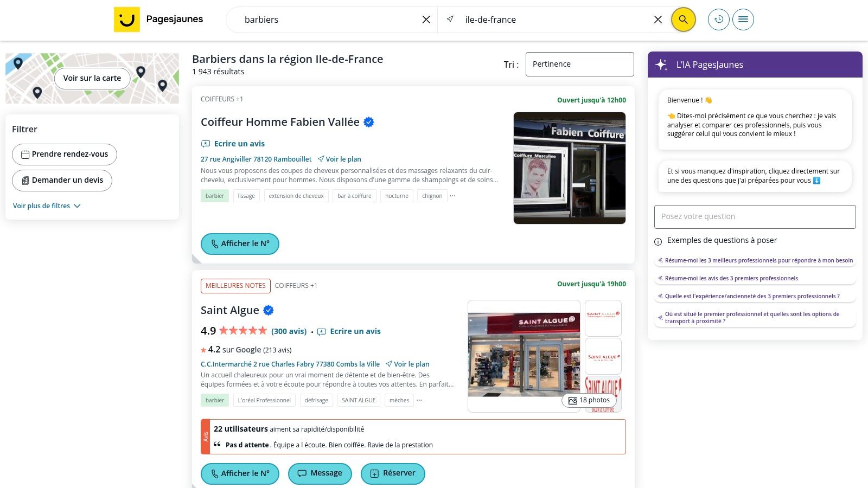Open top Saint Algue logo thumbnail
This screenshot has width=868, height=488.
pos(603,318)
